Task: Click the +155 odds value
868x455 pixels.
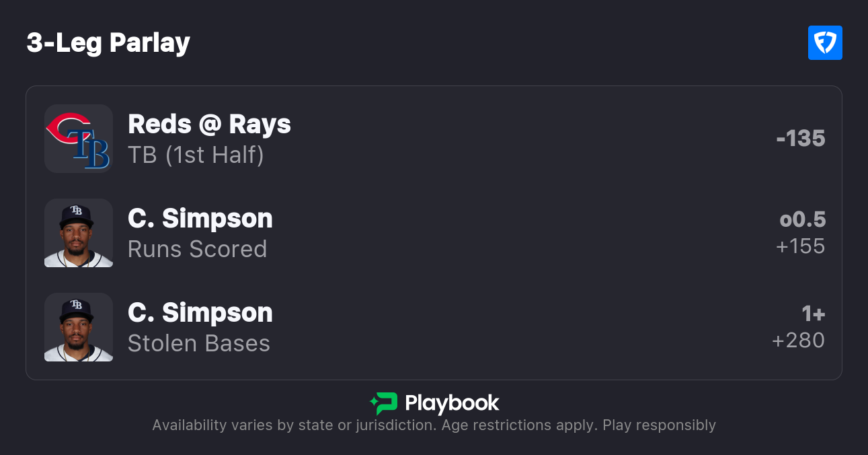Action: (x=800, y=246)
